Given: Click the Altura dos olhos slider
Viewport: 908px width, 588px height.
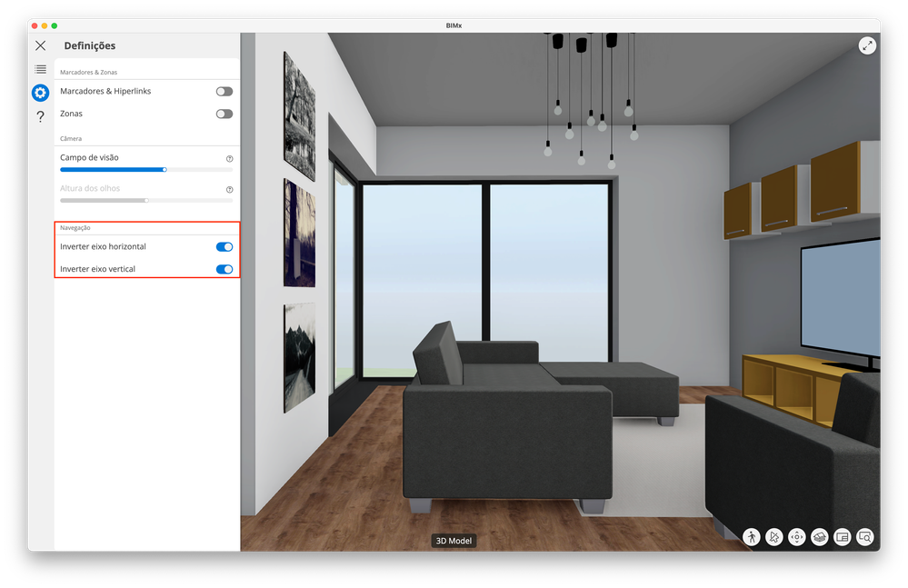Looking at the screenshot, I should pos(146,200).
